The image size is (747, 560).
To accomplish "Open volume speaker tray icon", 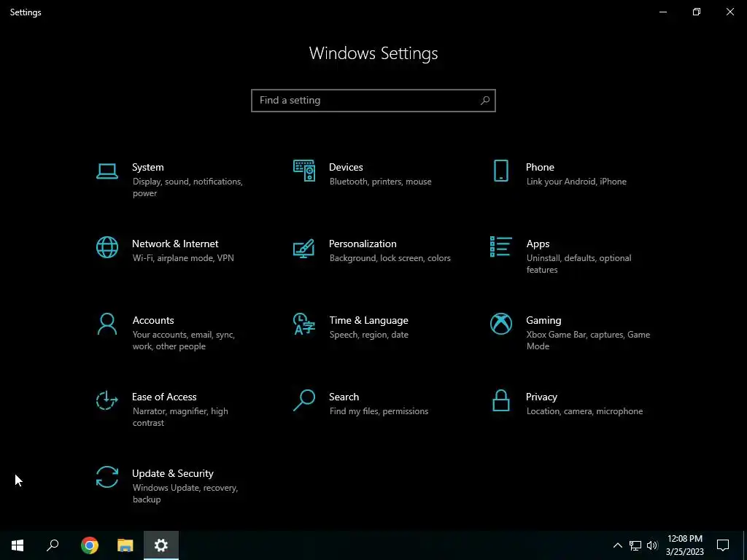I will click(x=652, y=545).
